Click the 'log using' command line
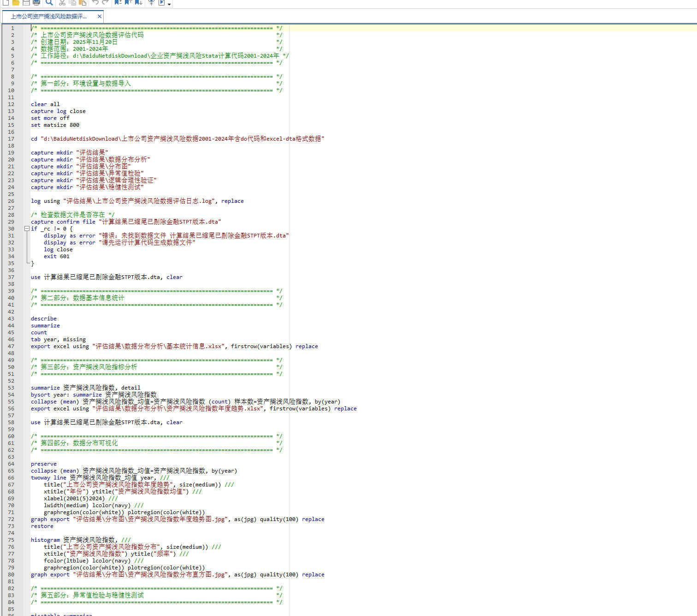Image resolution: width=697 pixels, height=616 pixels. 137,201
